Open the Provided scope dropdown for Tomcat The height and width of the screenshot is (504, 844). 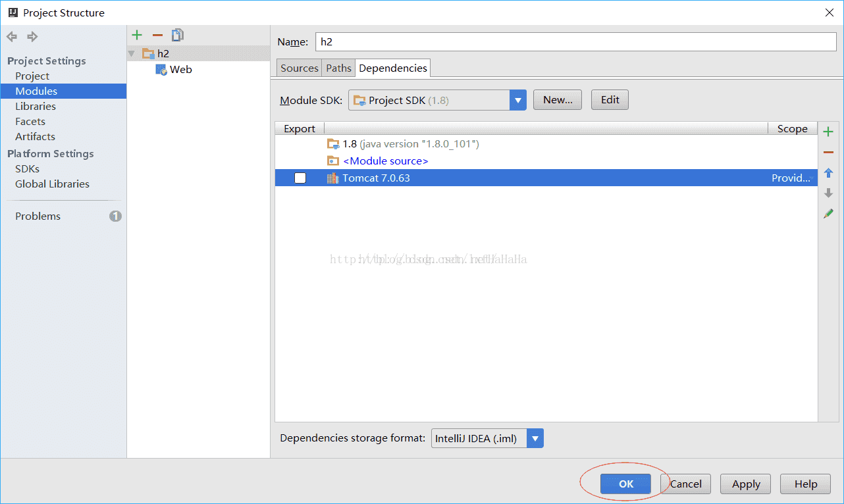coord(793,178)
